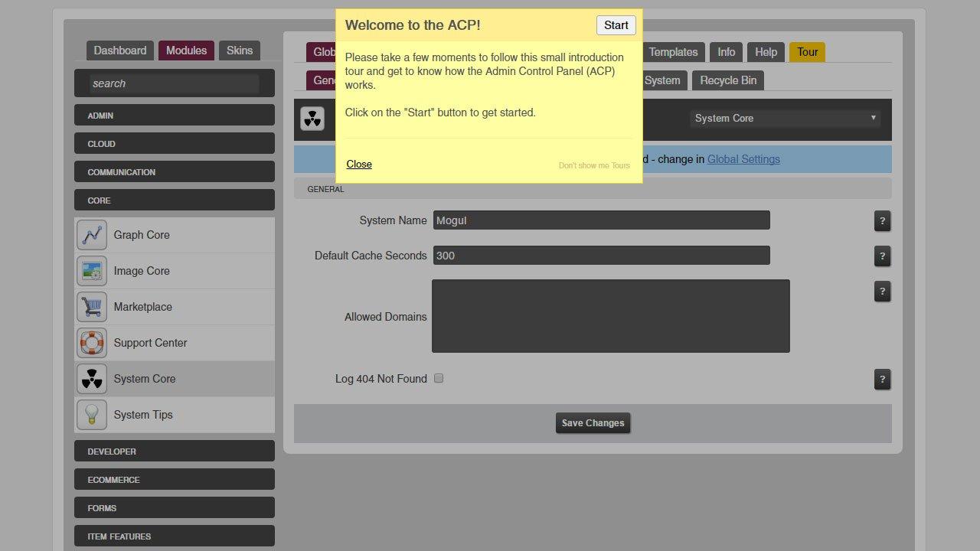
Task: Focus the sidebar search field
Action: click(x=175, y=83)
